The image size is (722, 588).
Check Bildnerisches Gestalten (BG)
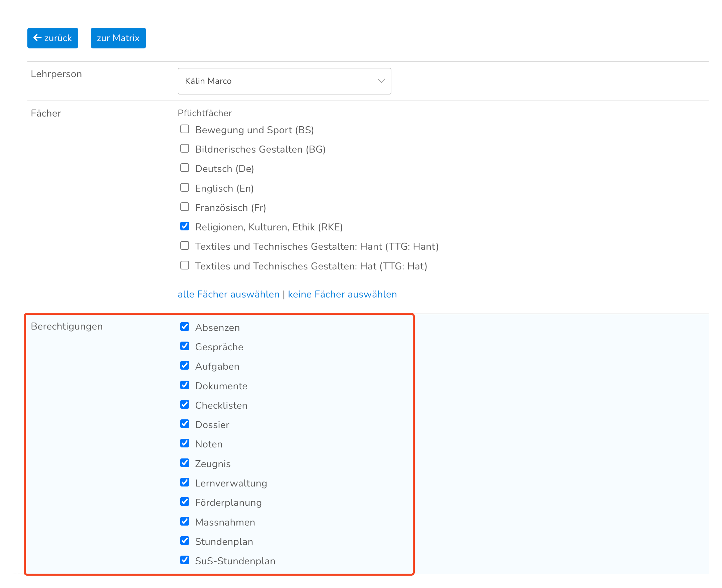(x=185, y=148)
